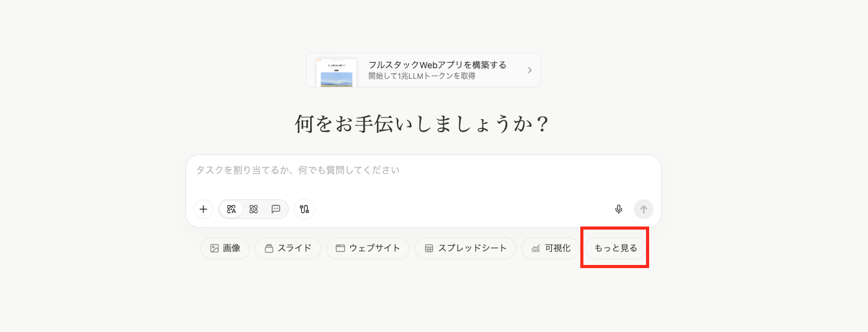Viewport: 868px width, 332px height.
Task: Switch to chat mode speech bubble icon
Action: tap(276, 209)
